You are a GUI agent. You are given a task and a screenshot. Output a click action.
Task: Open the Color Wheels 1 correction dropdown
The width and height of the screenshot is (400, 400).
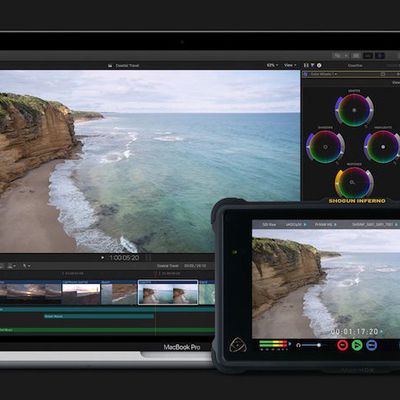(323, 74)
